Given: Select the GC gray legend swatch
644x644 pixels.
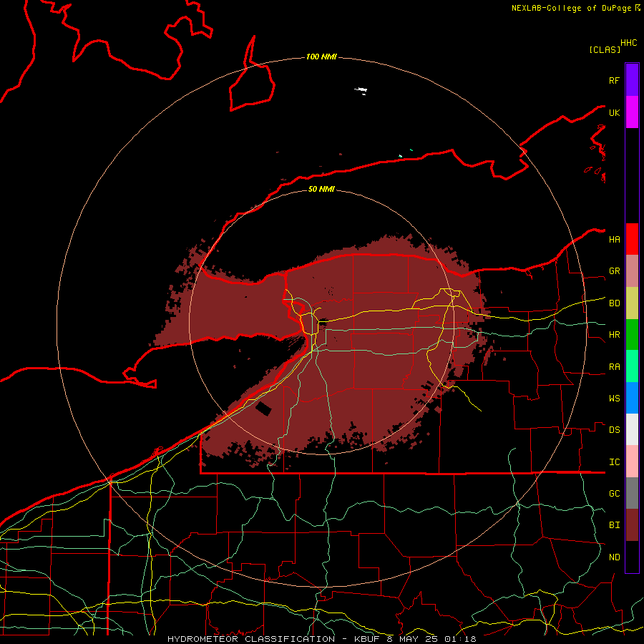Looking at the screenshot, I should coord(632,493).
